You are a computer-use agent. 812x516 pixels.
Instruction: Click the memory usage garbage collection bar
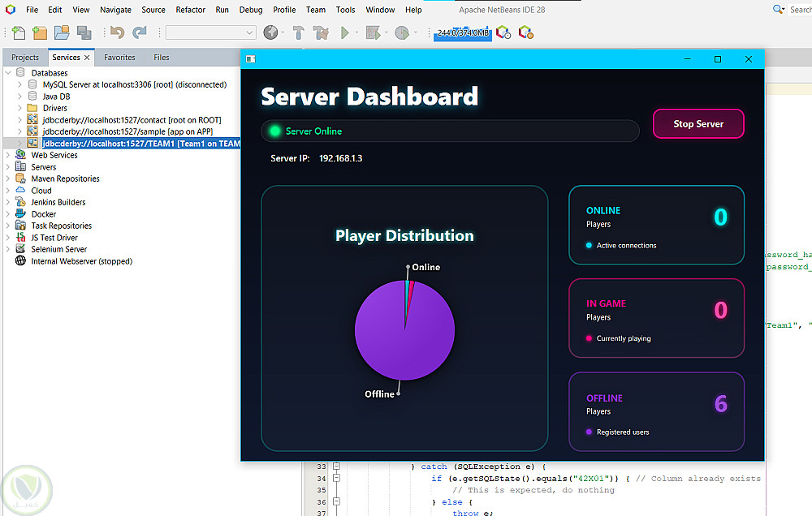[x=462, y=32]
